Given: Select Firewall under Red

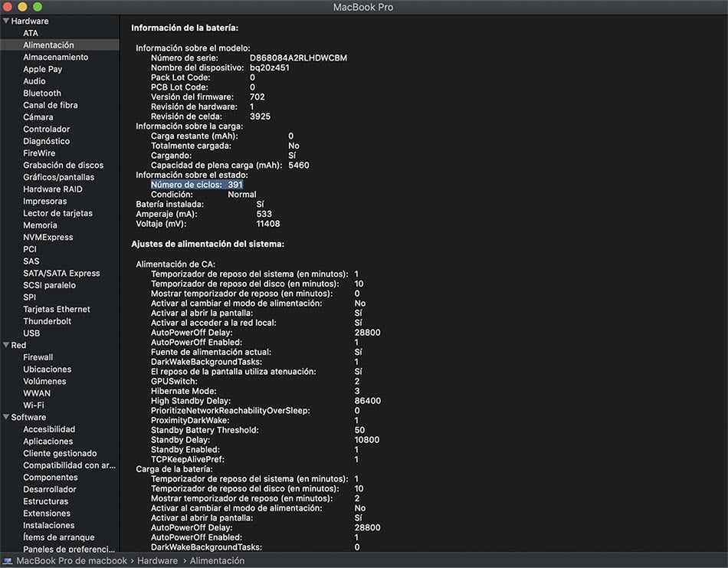Looking at the screenshot, I should tap(38, 357).
